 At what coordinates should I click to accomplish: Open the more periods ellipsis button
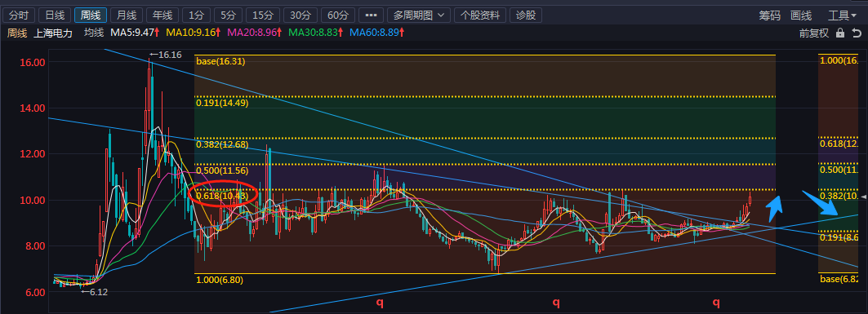click(x=371, y=15)
